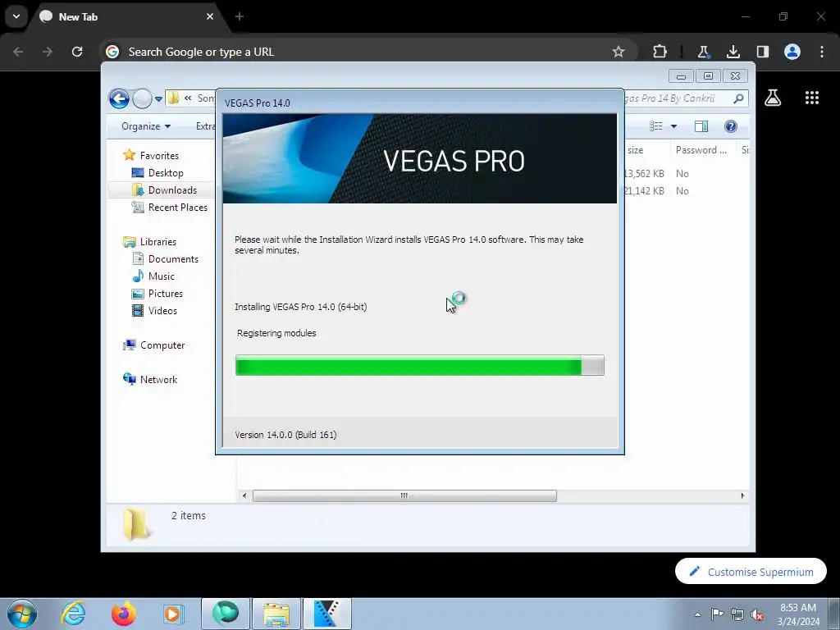Click the network tray icon
840x630 pixels.
click(737, 614)
